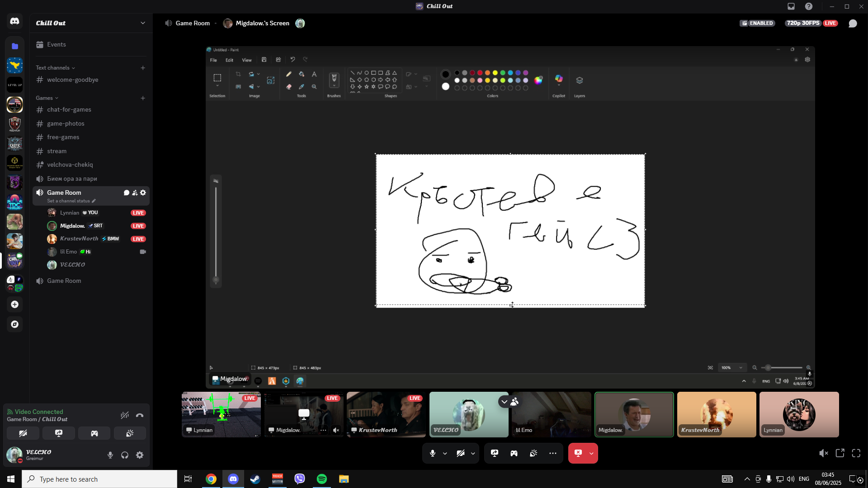Open soundboard from the Video Connected panel

pyautogui.click(x=130, y=433)
